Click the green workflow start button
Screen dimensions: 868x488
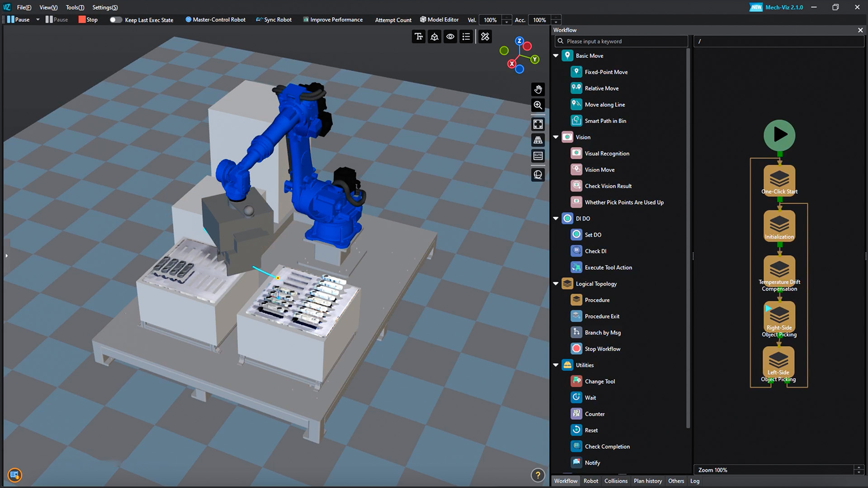[779, 135]
